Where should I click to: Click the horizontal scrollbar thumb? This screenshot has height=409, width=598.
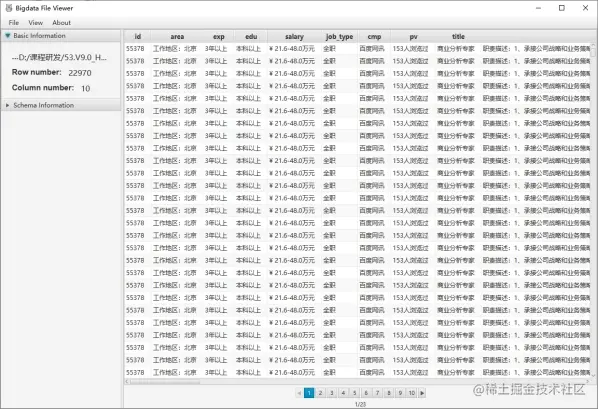pos(165,381)
